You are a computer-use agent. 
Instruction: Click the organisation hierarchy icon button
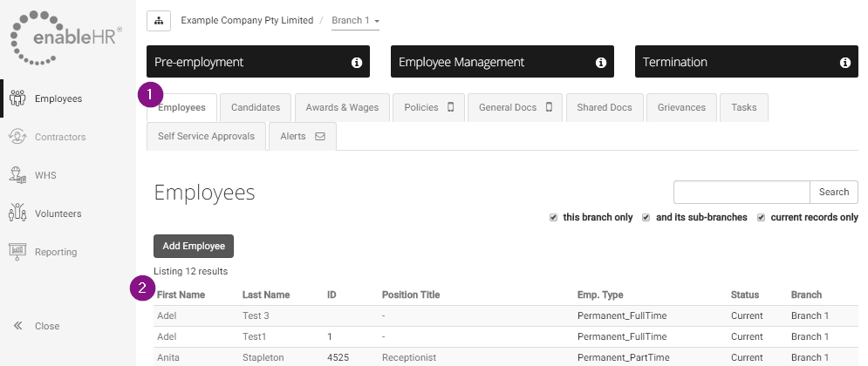pyautogui.click(x=159, y=20)
